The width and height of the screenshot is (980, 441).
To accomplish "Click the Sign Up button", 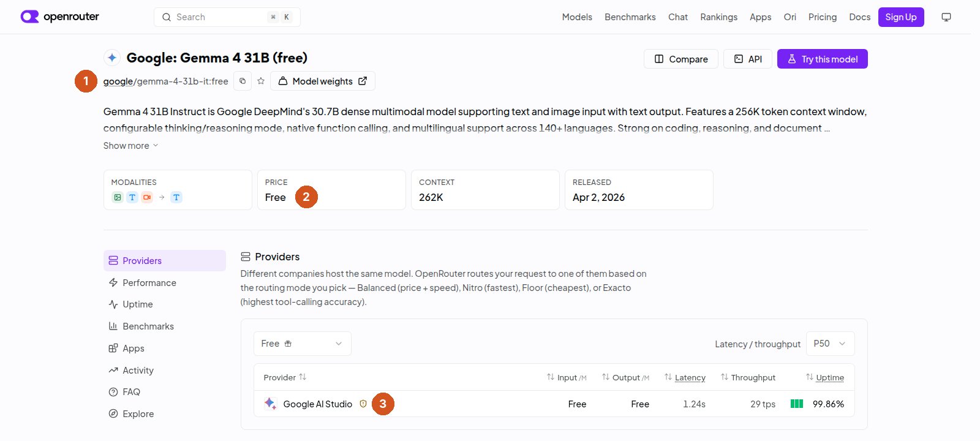I will coord(901,17).
